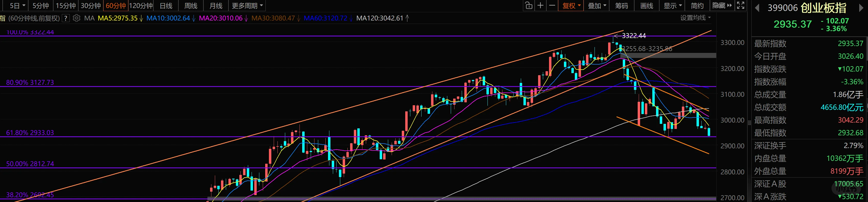Switch to 周线 weekly chart tab

[191, 6]
